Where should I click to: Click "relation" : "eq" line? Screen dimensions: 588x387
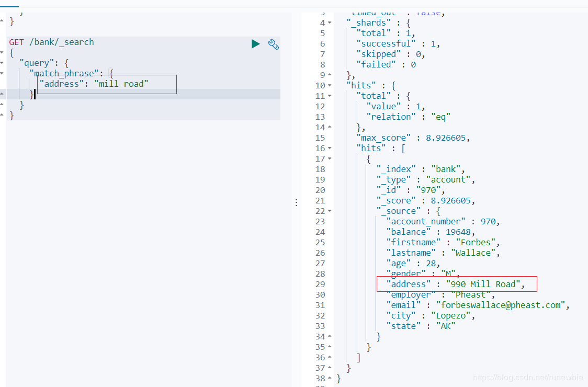(408, 117)
